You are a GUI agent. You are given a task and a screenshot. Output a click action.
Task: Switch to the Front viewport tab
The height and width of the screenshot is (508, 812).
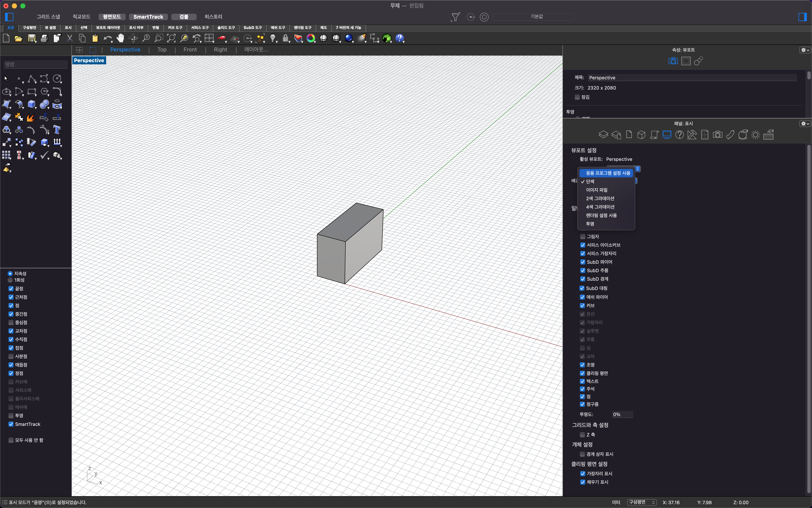pyautogui.click(x=190, y=50)
